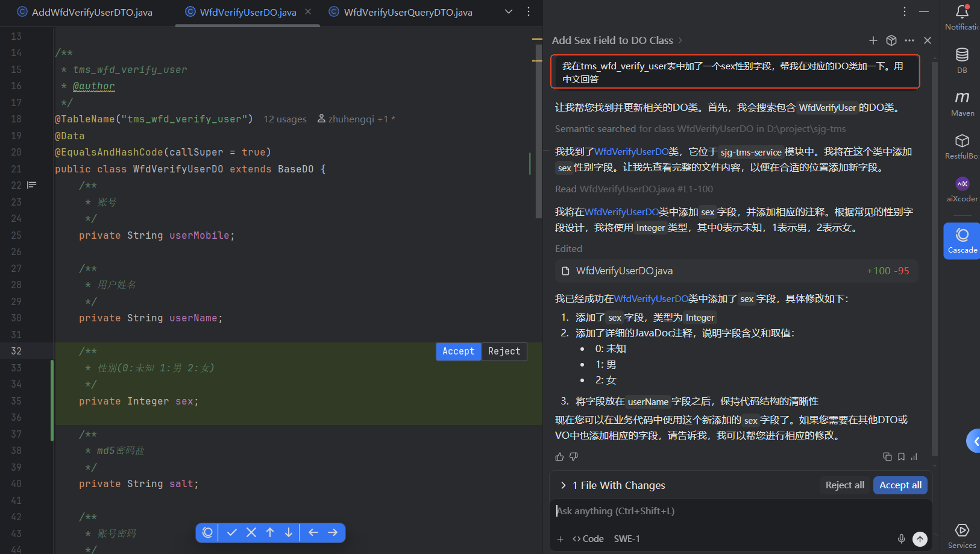This screenshot has width=980, height=554.
Task: Give thumbs up to Cascade response
Action: coord(559,457)
